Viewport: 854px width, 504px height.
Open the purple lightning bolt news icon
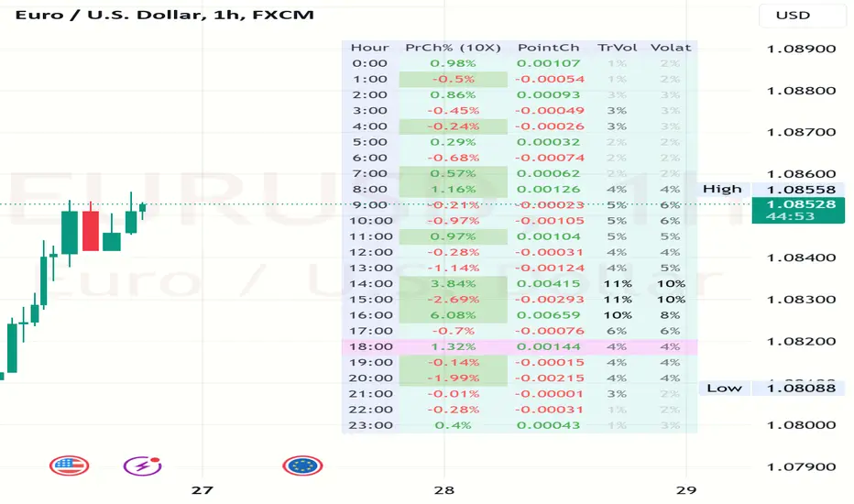(142, 466)
